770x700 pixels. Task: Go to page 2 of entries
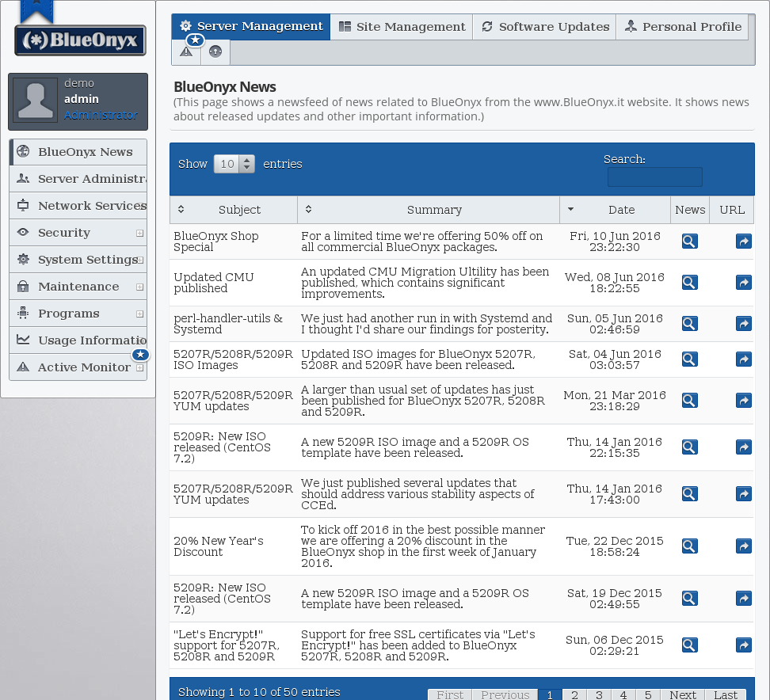point(574,695)
